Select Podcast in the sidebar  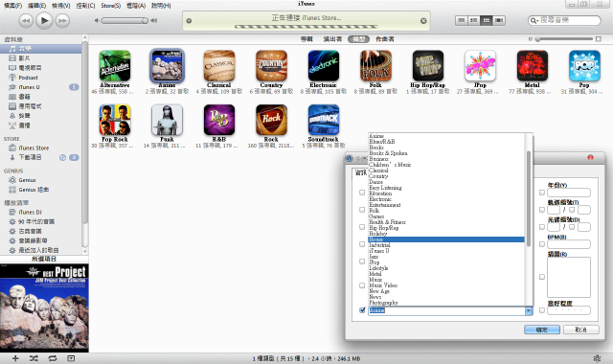click(28, 78)
